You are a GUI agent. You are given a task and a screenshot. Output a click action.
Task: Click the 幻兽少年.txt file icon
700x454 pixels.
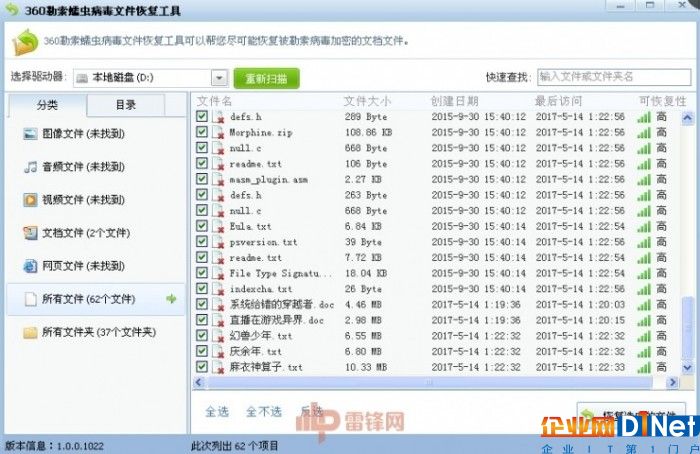218,336
